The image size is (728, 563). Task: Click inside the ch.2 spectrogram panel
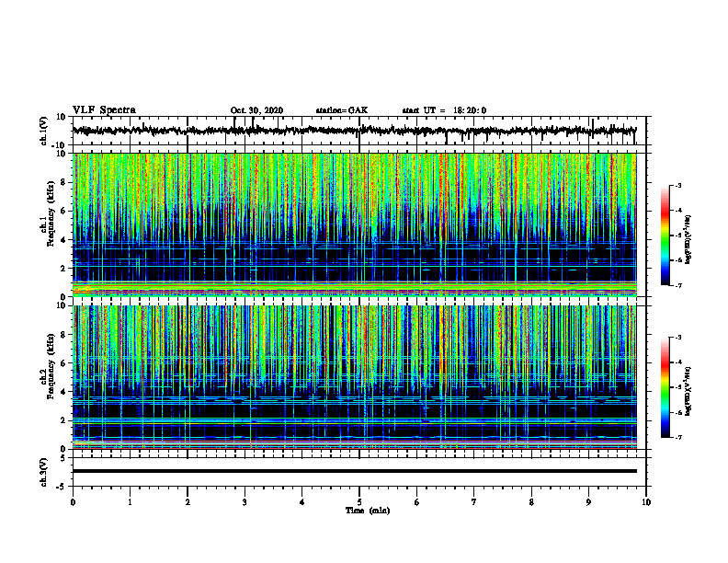(354, 377)
